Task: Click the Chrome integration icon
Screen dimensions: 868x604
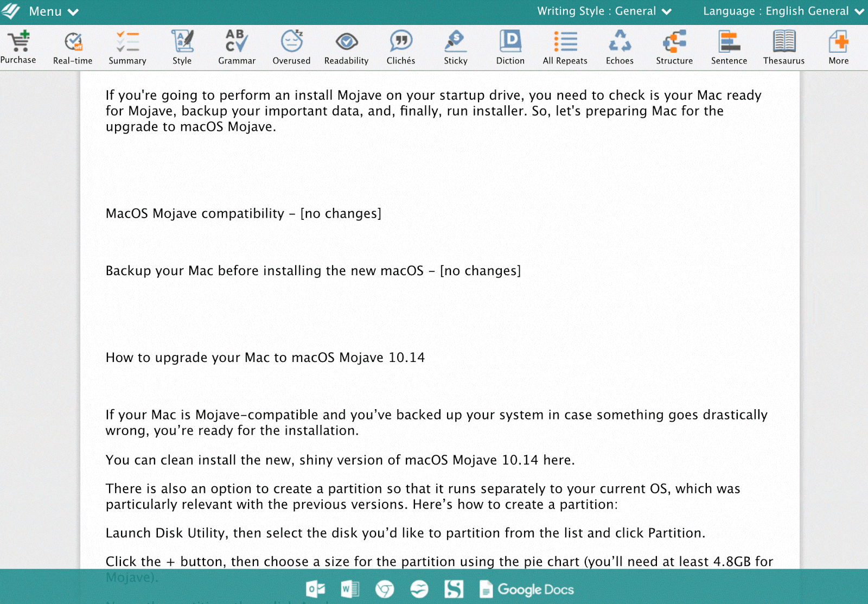Action: [385, 589]
